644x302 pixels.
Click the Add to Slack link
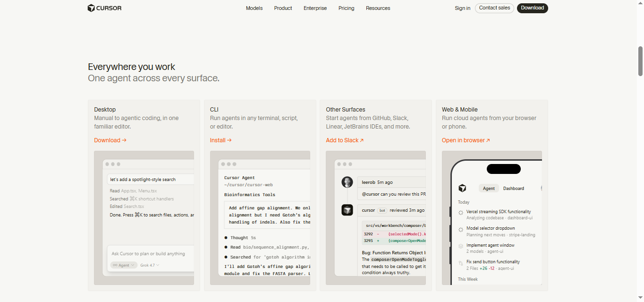tap(345, 140)
